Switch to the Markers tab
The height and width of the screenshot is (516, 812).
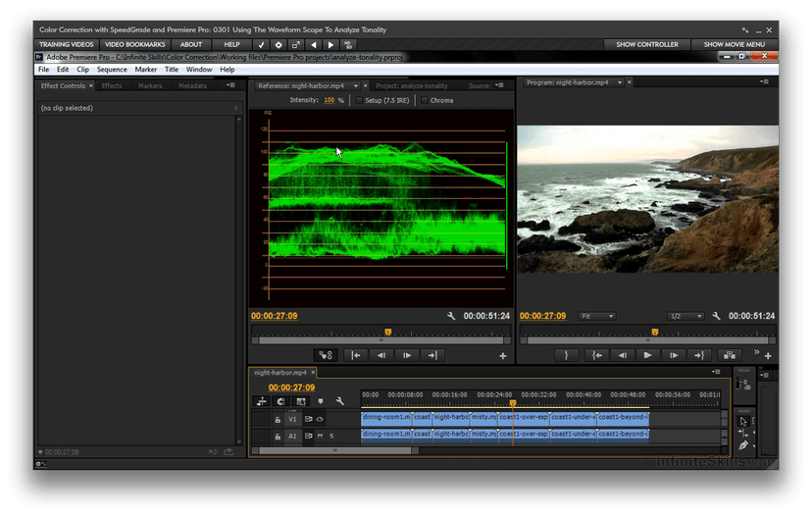(150, 86)
